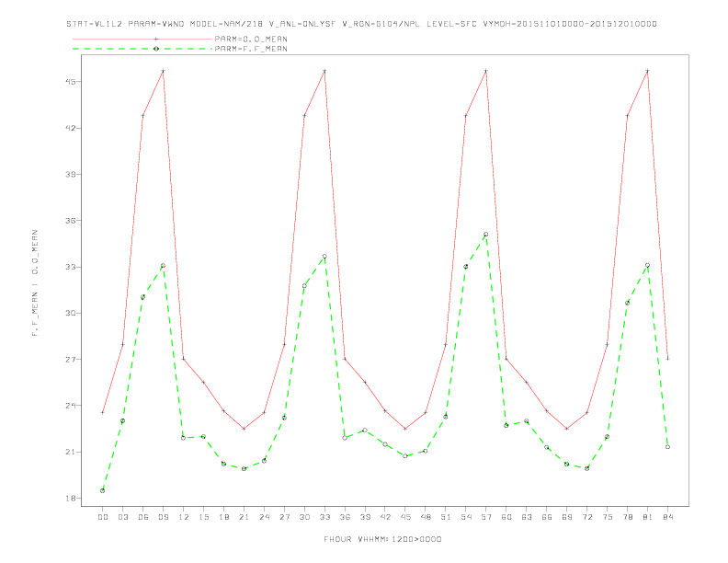Select y-axis tick label 45
The width and height of the screenshot is (728, 563).
click(71, 82)
